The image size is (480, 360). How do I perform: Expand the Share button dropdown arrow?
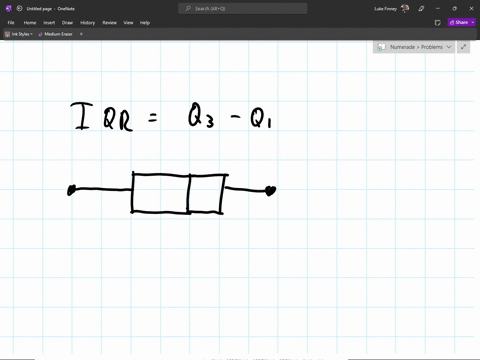pos(473,22)
